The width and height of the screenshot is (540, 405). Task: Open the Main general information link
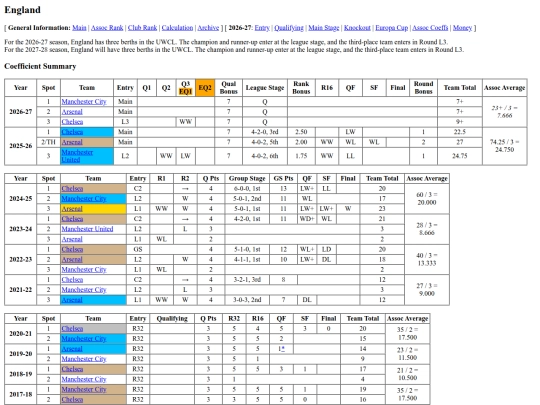pos(79,28)
